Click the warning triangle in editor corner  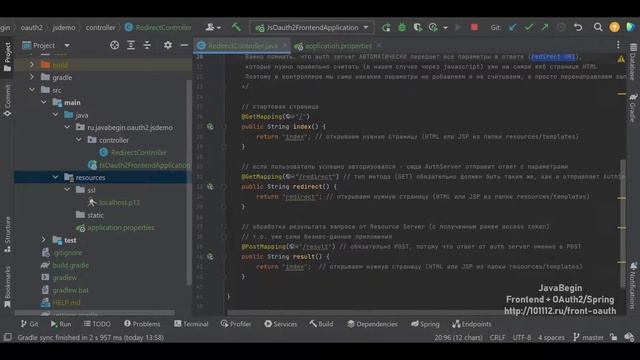point(621,59)
